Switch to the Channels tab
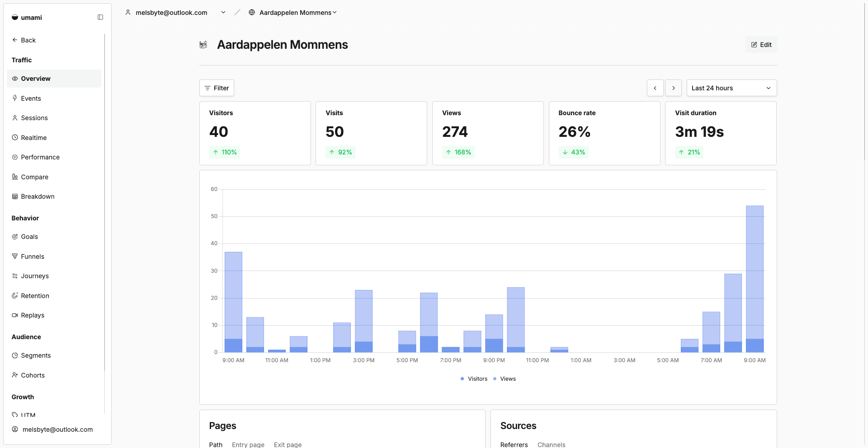The height and width of the screenshot is (448, 868). pyautogui.click(x=551, y=444)
